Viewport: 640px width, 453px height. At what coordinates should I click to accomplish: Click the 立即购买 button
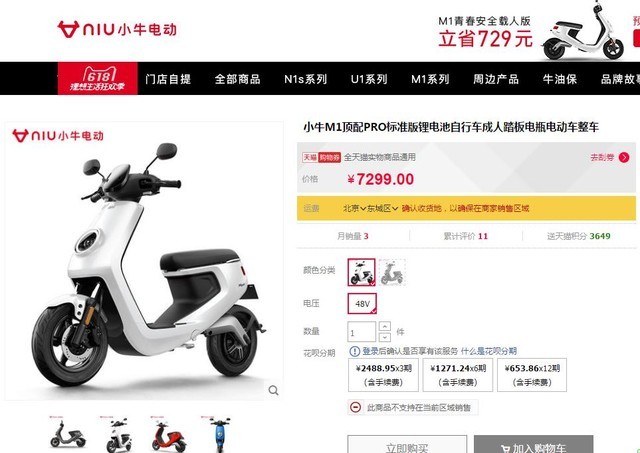(x=407, y=445)
